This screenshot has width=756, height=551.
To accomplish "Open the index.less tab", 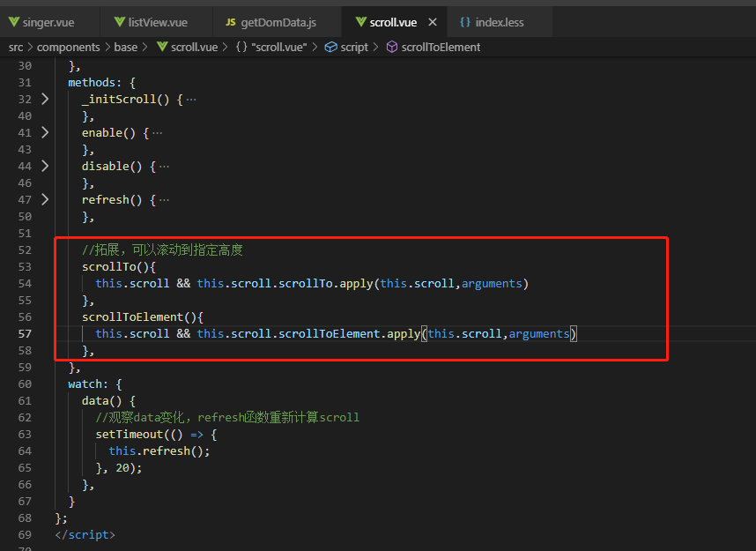I will [x=499, y=22].
